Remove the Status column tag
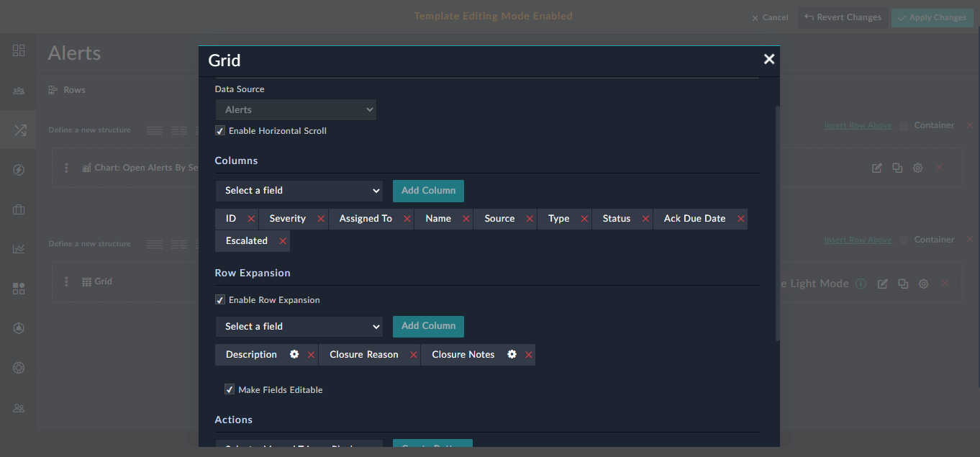The image size is (980, 457). point(645,219)
